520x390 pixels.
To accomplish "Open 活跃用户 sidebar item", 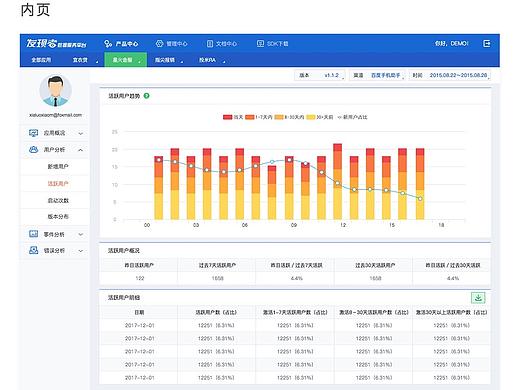I will point(58,183).
